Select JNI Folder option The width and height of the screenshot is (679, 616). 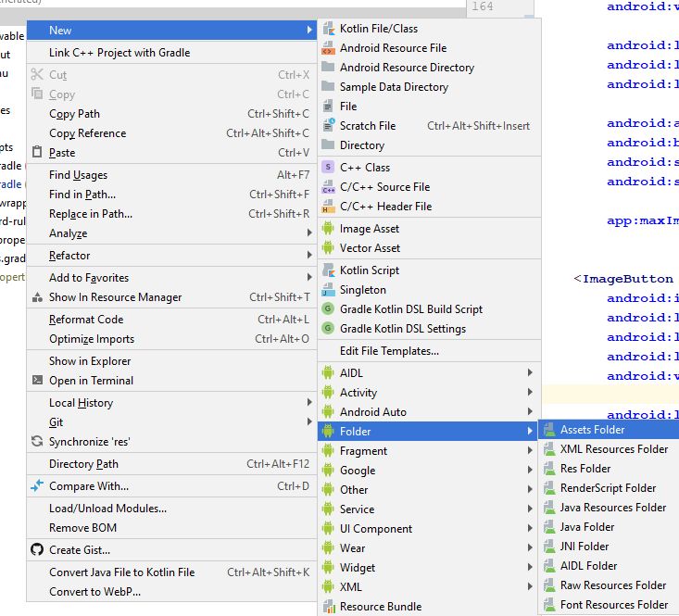[x=609, y=547]
